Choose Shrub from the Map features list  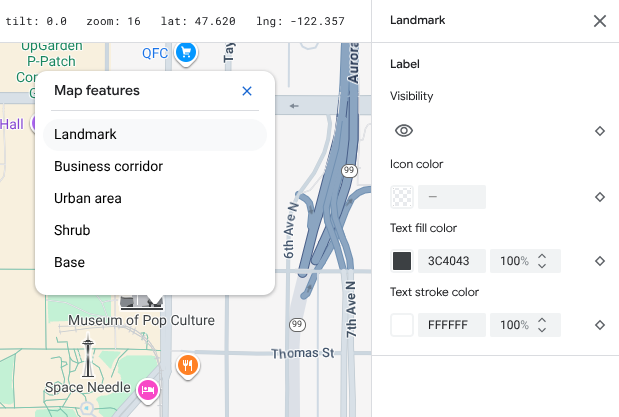(x=72, y=230)
